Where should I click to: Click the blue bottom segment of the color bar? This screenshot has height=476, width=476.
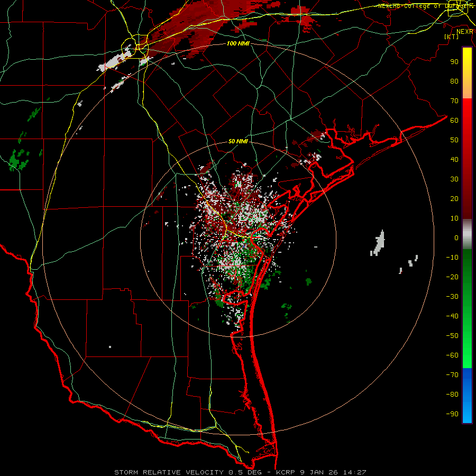(x=467, y=396)
